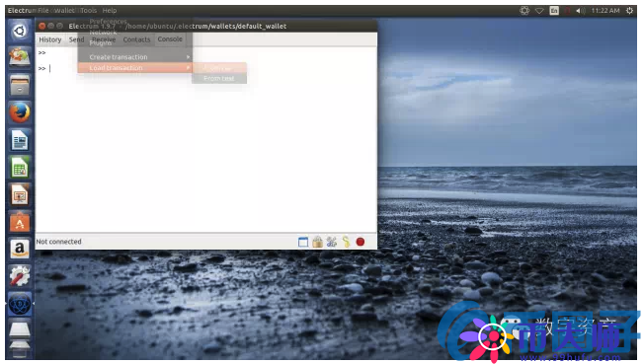The width and height of the screenshot is (644, 364).
Task: Open preferences via the tools icon
Action: tap(332, 242)
